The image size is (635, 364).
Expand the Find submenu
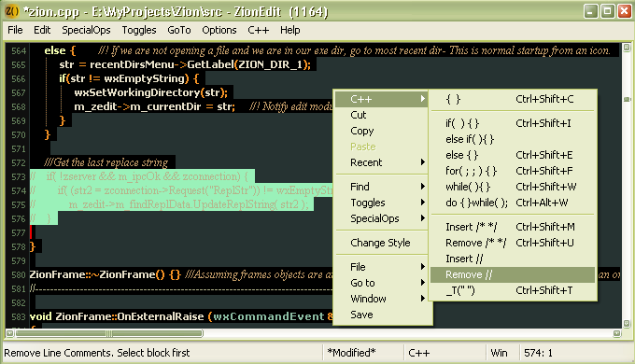click(382, 187)
